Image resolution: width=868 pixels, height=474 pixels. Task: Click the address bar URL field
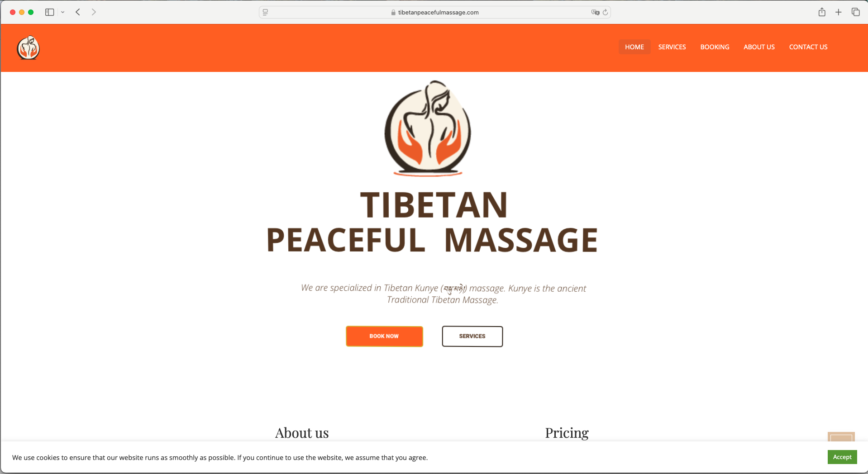tap(434, 12)
